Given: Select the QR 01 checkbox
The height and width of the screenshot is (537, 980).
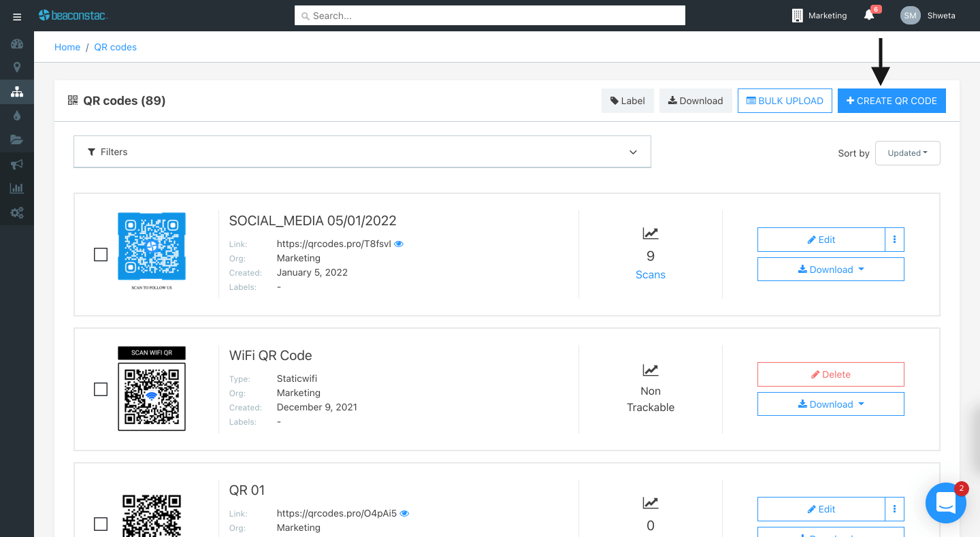Looking at the screenshot, I should click(x=101, y=524).
